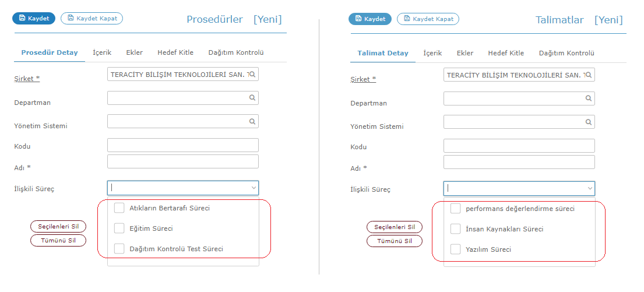The height and width of the screenshot is (292, 644).
Task: Collapse İlişkili Süreç dropdown in Prosedürler
Action: pyautogui.click(x=254, y=188)
